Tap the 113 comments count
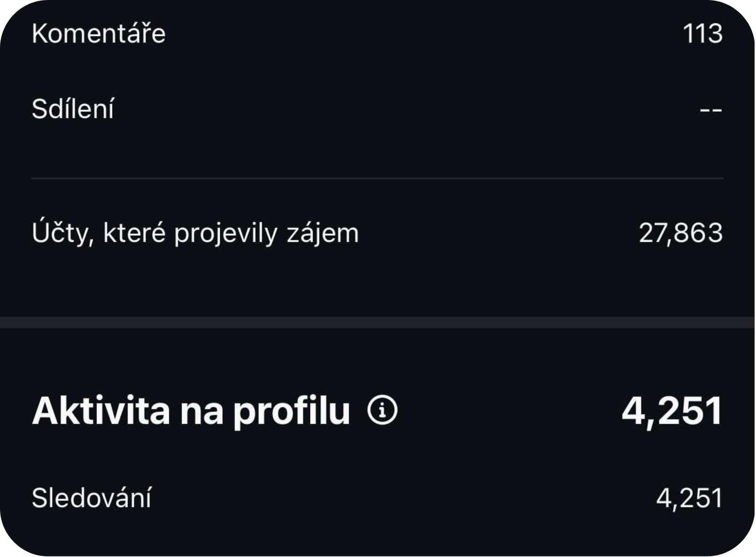The width and height of the screenshot is (756, 557). pyautogui.click(x=703, y=34)
